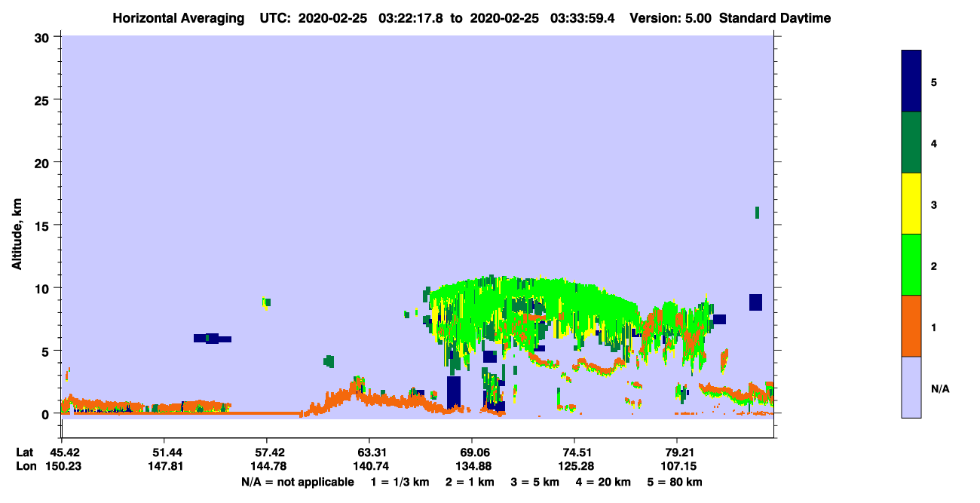Screen dimensions: 980x503
Task: Click the isolated dark blue block near 6 km altitude
Action: (212, 339)
